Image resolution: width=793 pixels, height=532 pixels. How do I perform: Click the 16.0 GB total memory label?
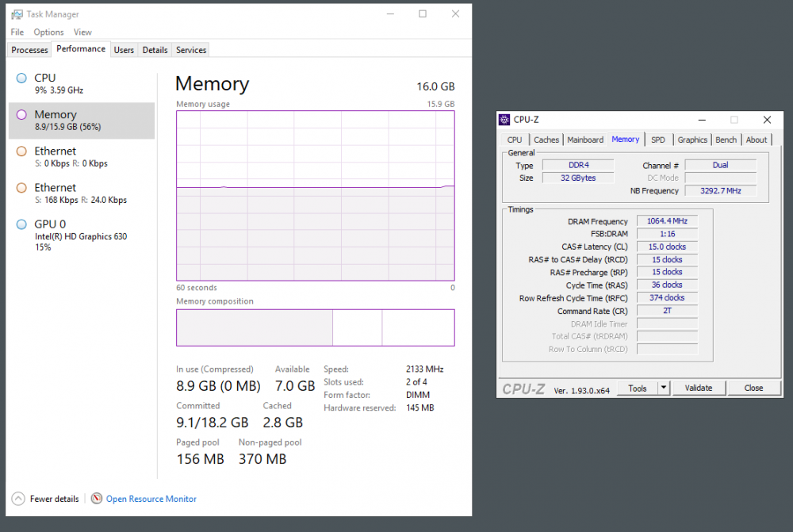435,86
